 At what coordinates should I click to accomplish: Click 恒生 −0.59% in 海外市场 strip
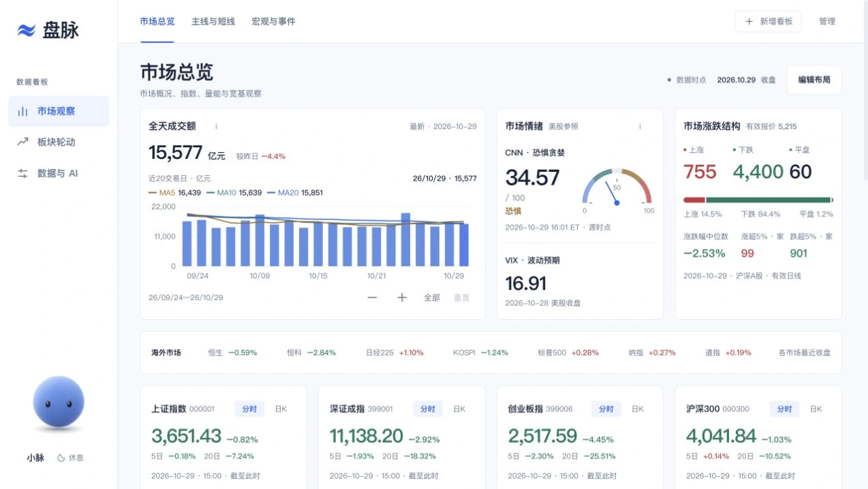coord(232,353)
